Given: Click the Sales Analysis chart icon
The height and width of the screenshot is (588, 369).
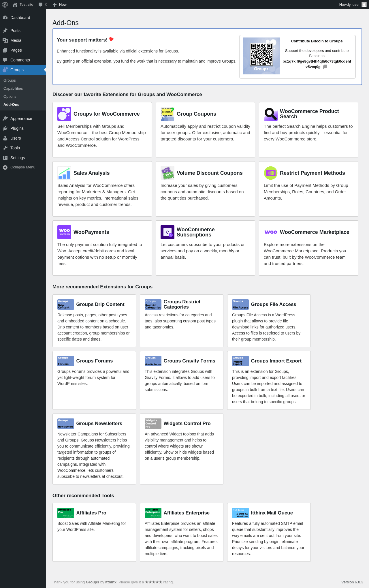Looking at the screenshot, I should click(64, 173).
